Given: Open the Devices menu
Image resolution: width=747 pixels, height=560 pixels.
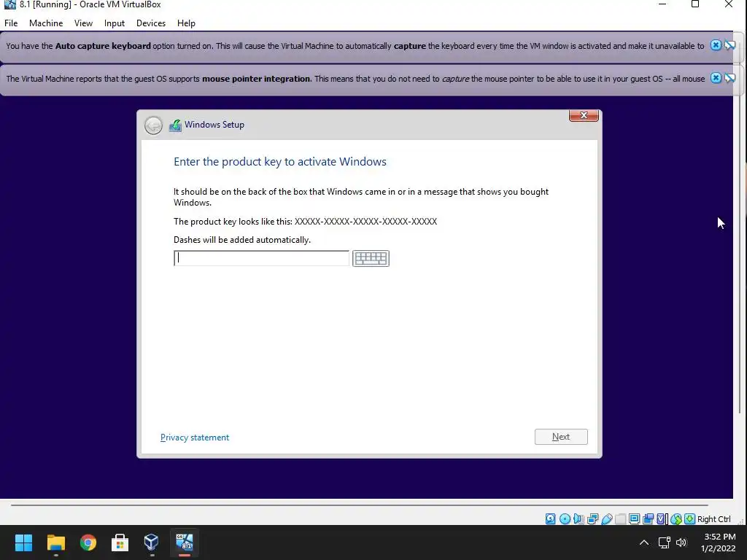Looking at the screenshot, I should tap(151, 23).
